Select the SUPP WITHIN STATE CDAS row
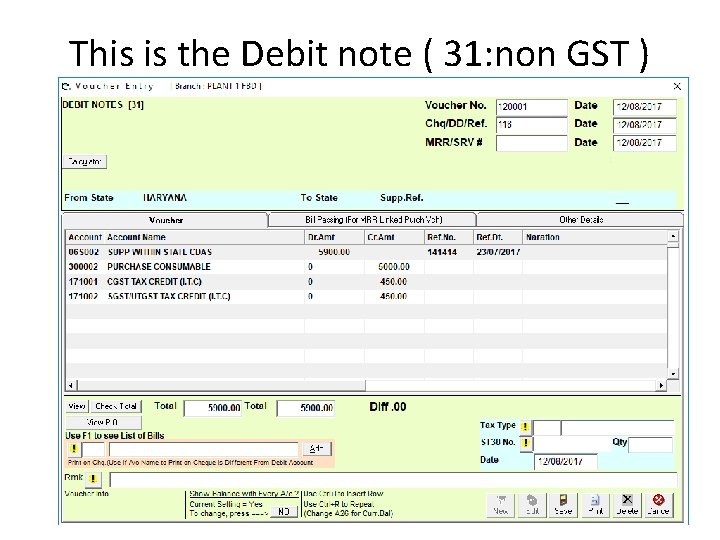This screenshot has height=540, width=720. coord(366,252)
